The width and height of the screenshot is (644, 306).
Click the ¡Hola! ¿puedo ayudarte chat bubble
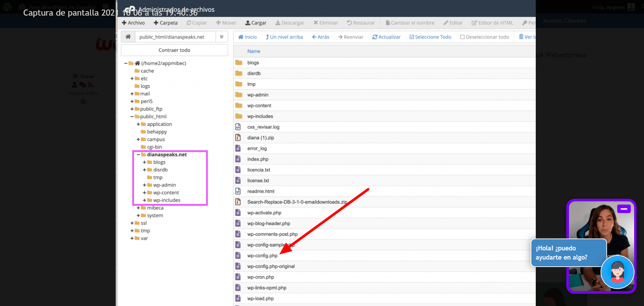click(569, 253)
